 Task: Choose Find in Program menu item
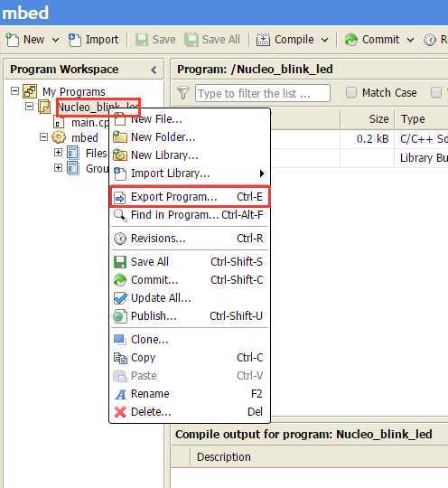(x=190, y=215)
